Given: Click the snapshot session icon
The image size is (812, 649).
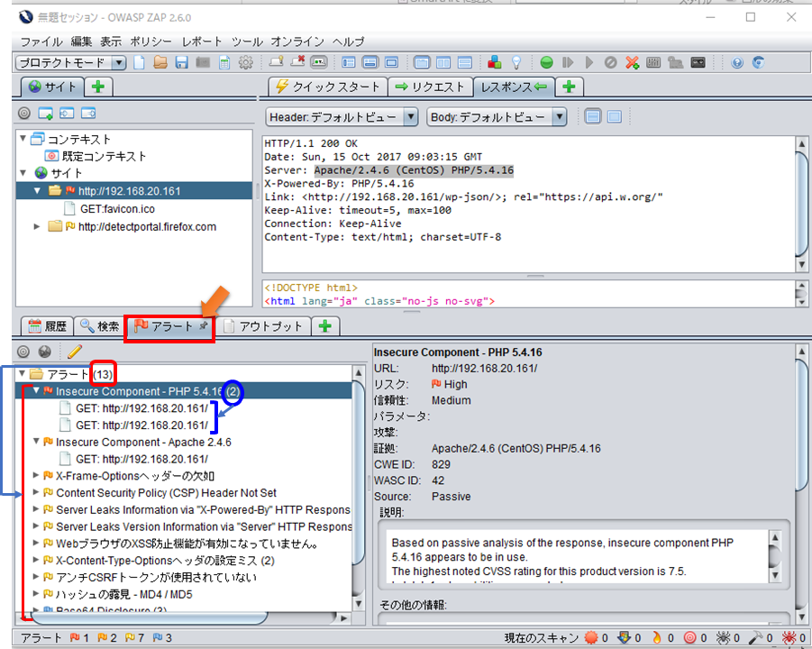Looking at the screenshot, I should click(203, 63).
